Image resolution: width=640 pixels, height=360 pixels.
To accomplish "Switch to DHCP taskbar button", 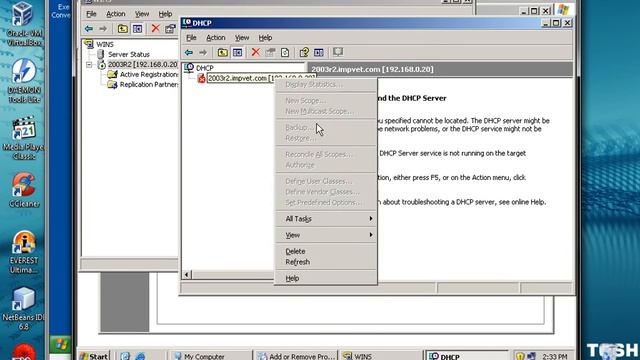I will click(x=466, y=356).
